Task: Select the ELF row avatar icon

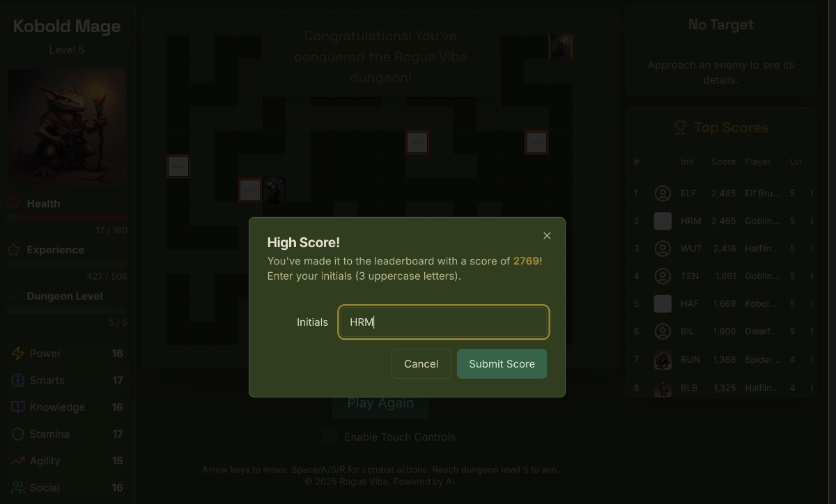Action: pos(663,194)
